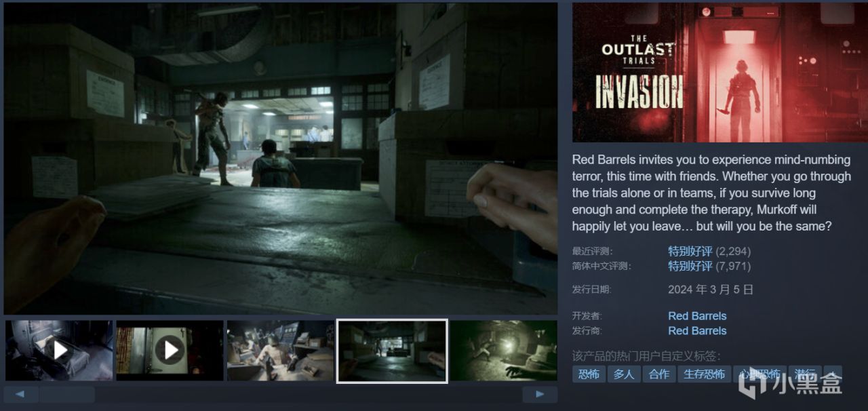
Task: Play the second trailer video thumbnail
Action: point(170,351)
